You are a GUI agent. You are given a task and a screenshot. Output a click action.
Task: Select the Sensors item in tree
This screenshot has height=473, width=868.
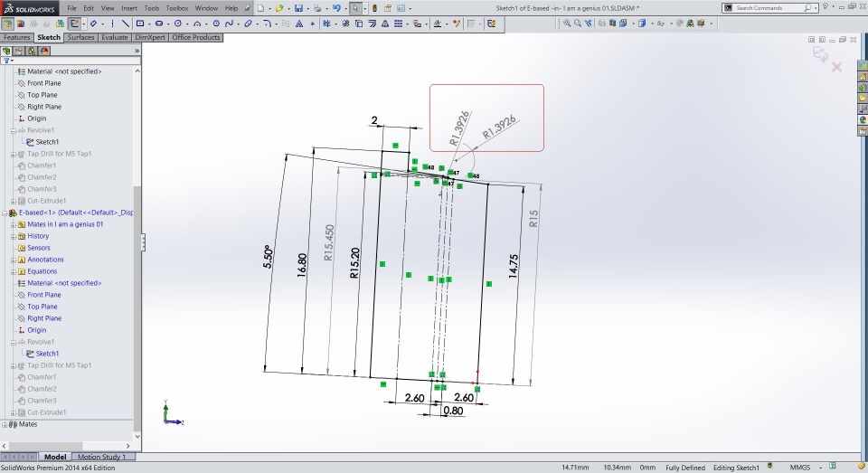(x=39, y=248)
